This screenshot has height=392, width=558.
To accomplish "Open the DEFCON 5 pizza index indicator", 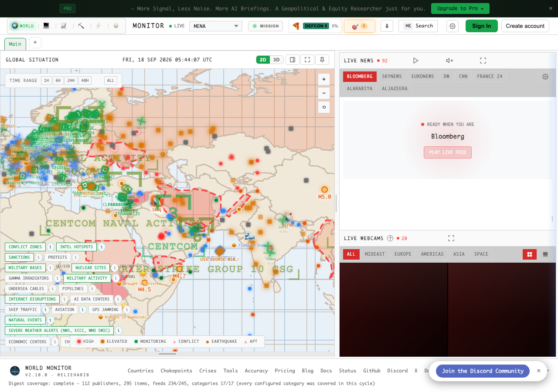I will [315, 26].
